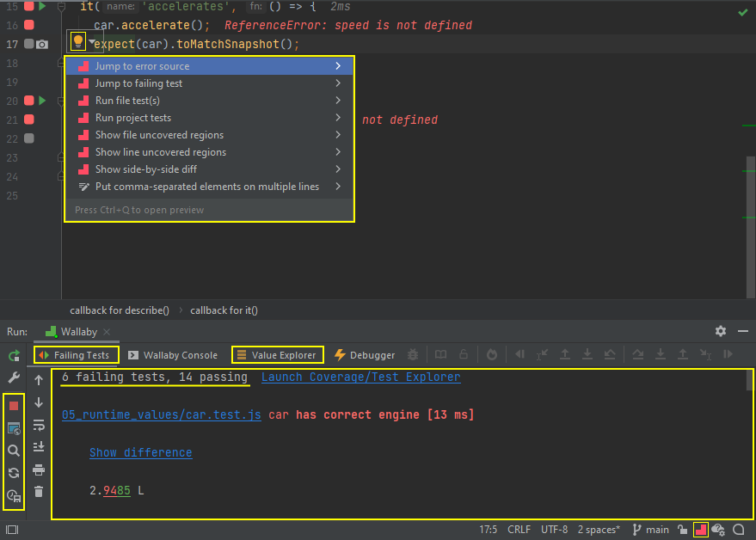Click the callback for it() breadcrumb
Screen dimensions: 756x540
pyautogui.click(x=224, y=310)
